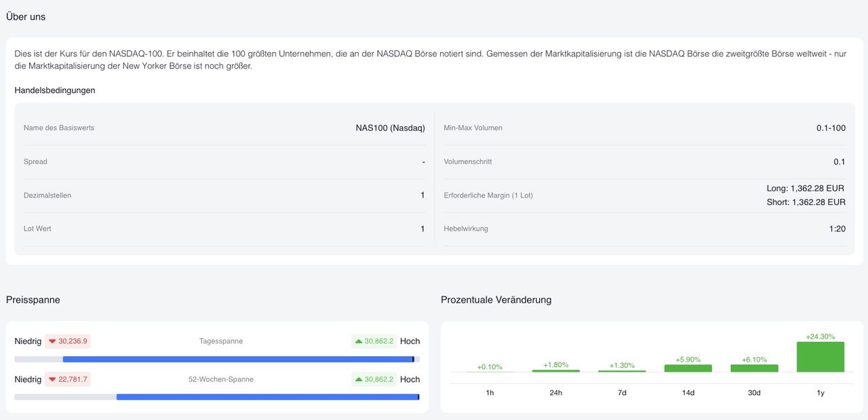The width and height of the screenshot is (868, 420).
Task: Select the 24h bar in the percentage change chart
Action: (556, 370)
